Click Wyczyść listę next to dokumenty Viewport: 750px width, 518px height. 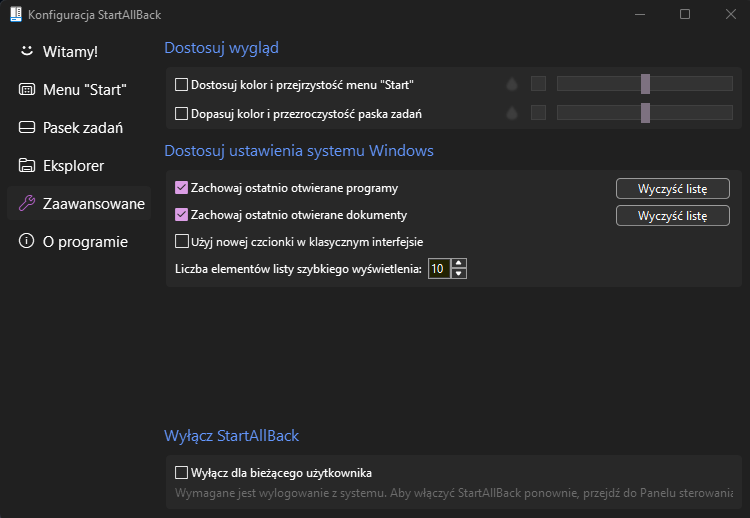[673, 215]
